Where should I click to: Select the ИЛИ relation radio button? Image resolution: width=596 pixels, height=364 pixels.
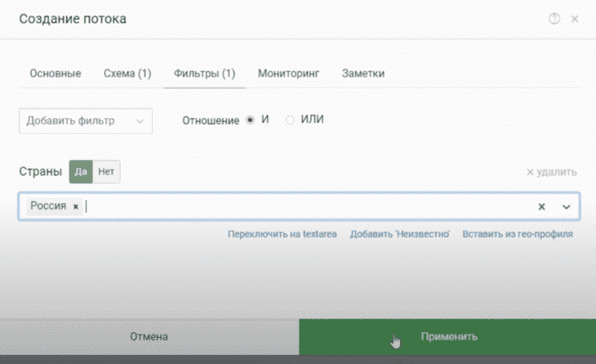290,120
